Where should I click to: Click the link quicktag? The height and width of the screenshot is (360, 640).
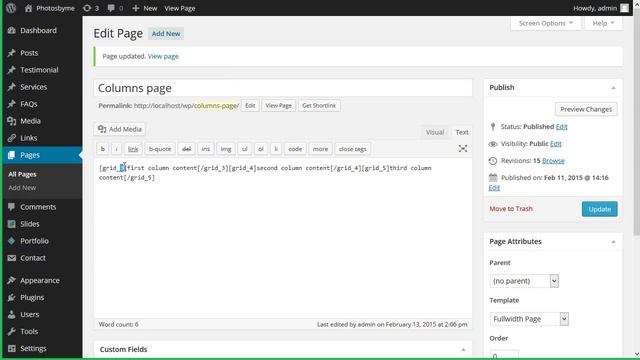coord(133,149)
